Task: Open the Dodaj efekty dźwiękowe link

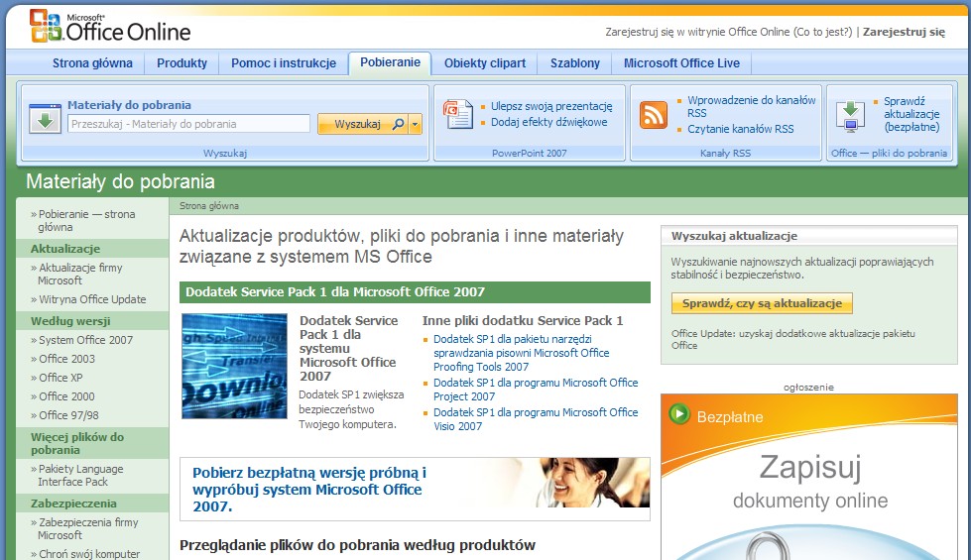Action: pyautogui.click(x=549, y=122)
